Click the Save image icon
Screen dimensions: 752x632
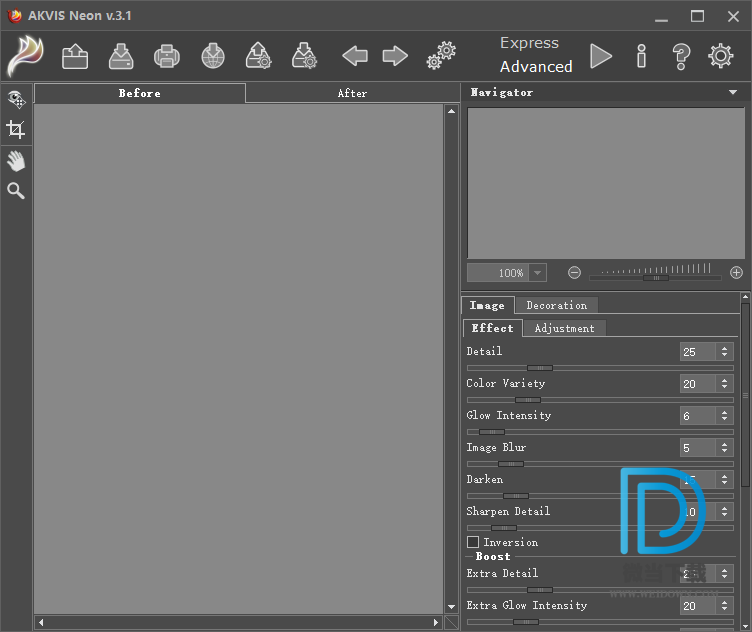pos(121,56)
